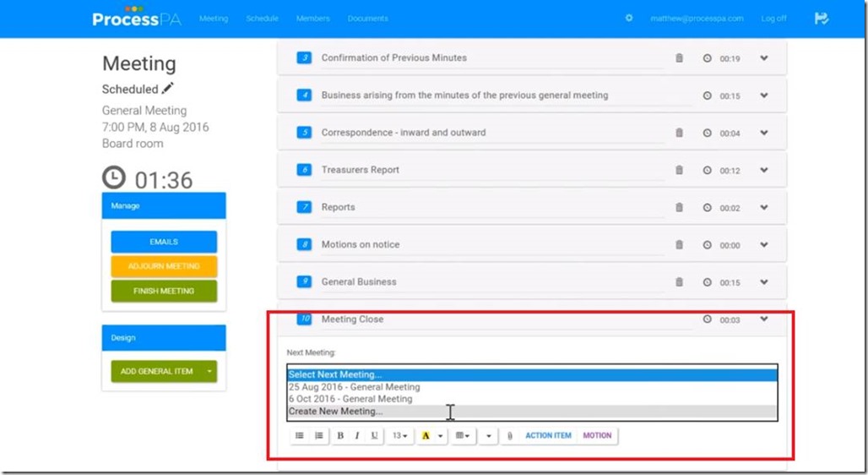Insert a bulleted list in the editor
The image size is (868, 475).
pyautogui.click(x=299, y=436)
